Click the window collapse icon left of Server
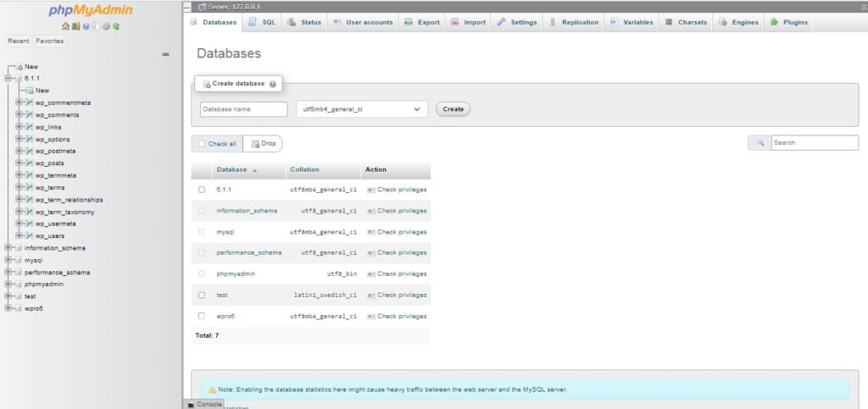Image resolution: width=868 pixels, height=409 pixels. point(187,7)
